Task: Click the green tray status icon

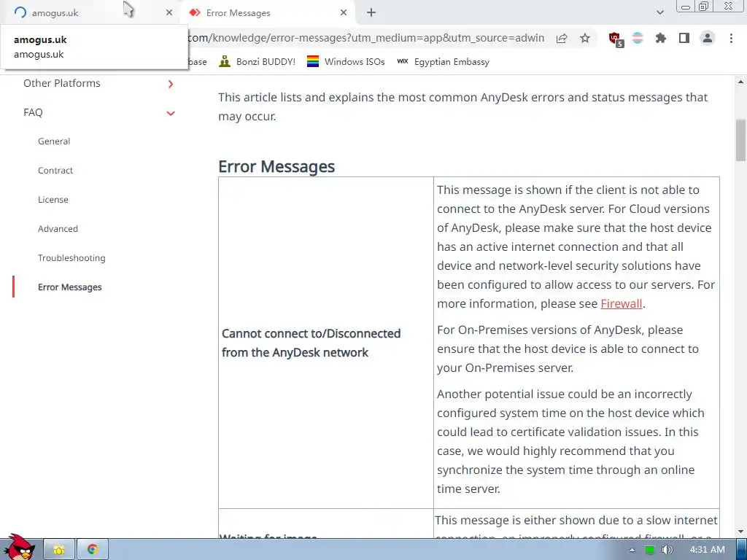Action: pyautogui.click(x=649, y=550)
